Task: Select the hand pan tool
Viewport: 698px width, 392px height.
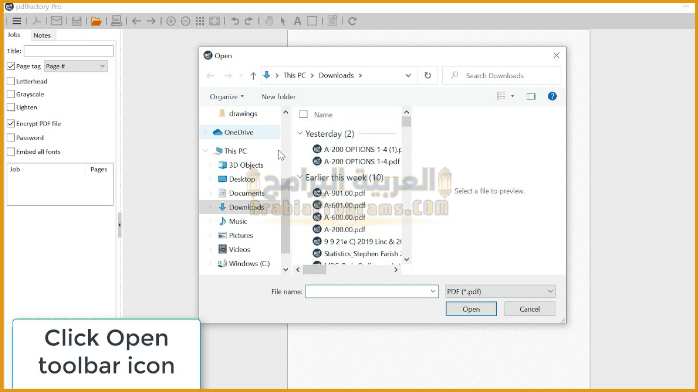Action: (269, 21)
